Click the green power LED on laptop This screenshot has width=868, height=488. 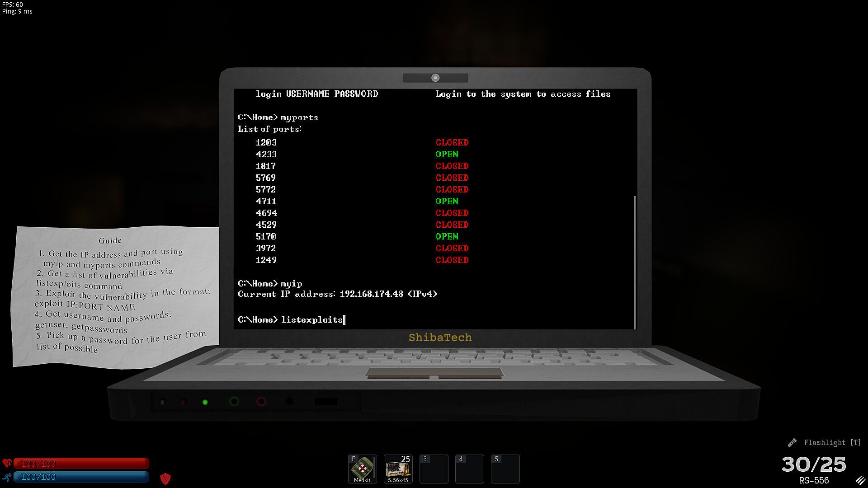205,402
